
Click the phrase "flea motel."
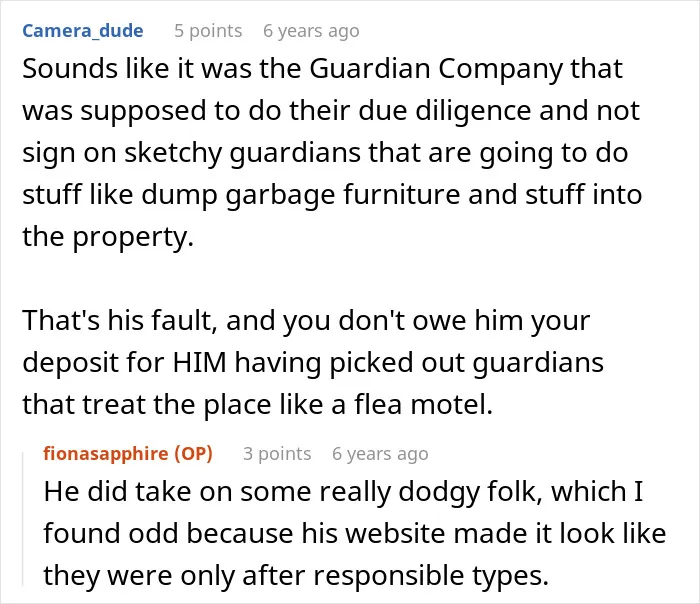[x=424, y=404]
